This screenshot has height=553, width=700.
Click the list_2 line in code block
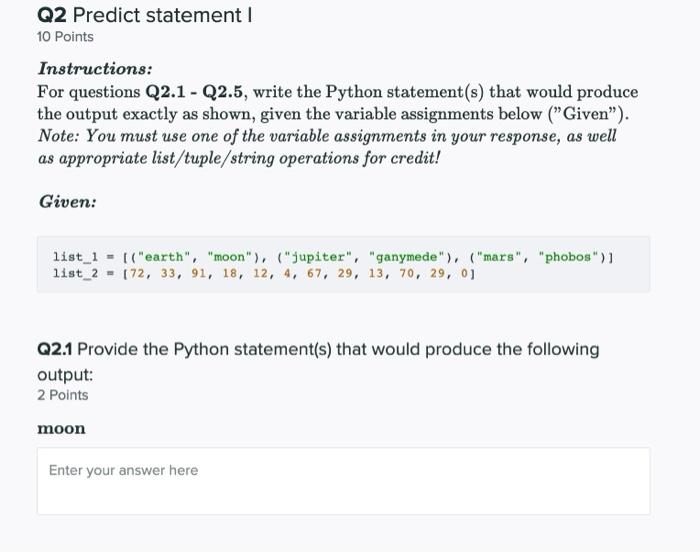pos(264,273)
